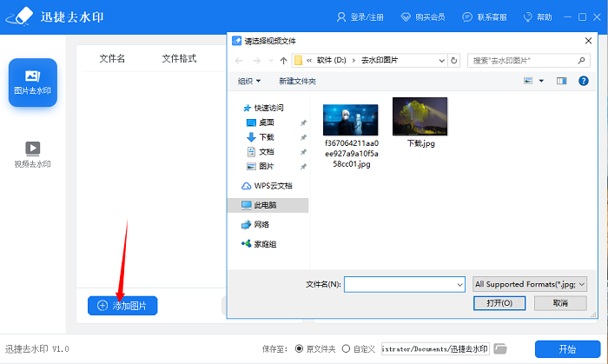
Task: Click the 添加图片 add image button
Action: [x=122, y=306]
